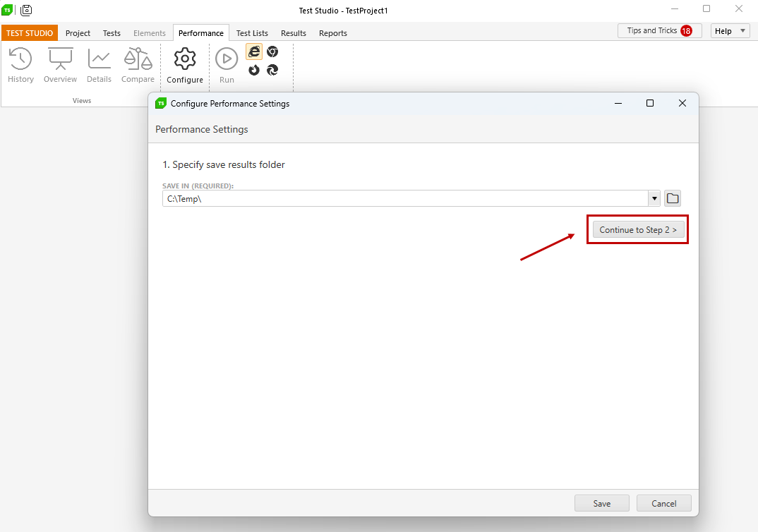Click Continue to Step 2 button

pyautogui.click(x=638, y=230)
